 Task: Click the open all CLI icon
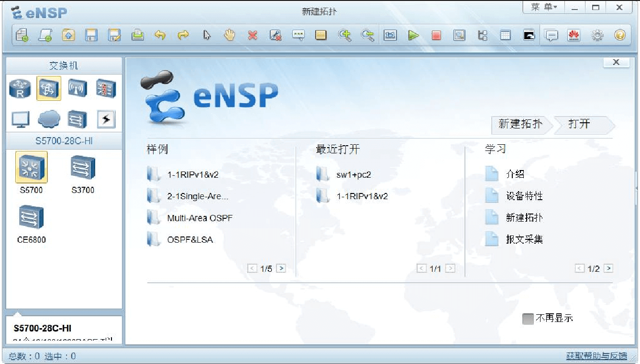[529, 35]
